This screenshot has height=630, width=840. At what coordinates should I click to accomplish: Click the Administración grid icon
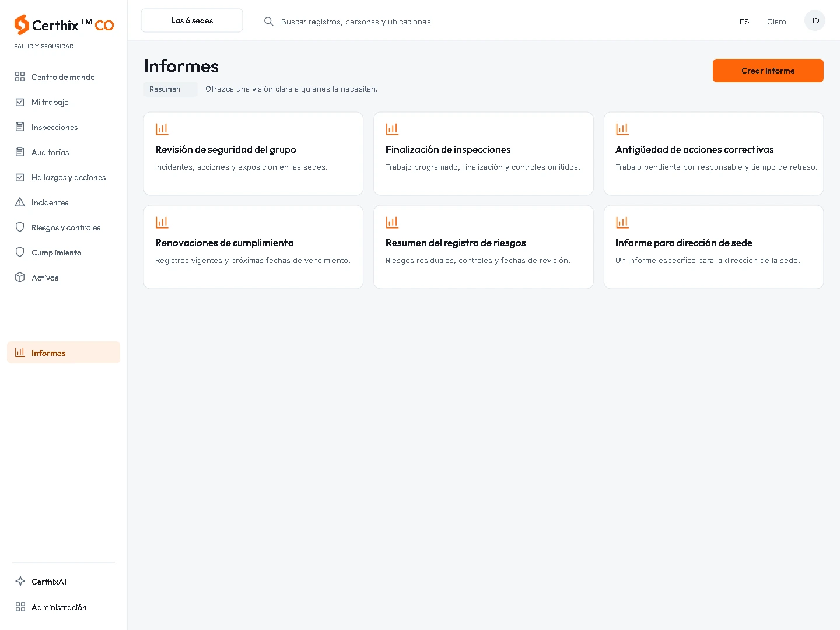click(20, 607)
